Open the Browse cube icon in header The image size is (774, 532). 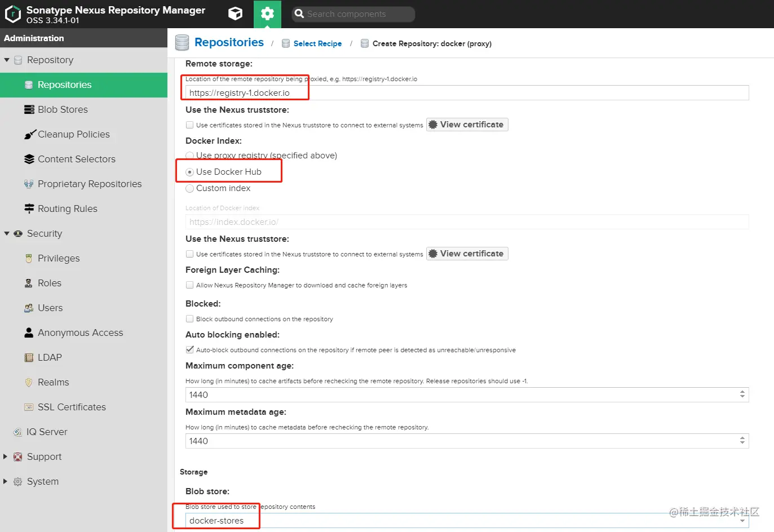235,14
